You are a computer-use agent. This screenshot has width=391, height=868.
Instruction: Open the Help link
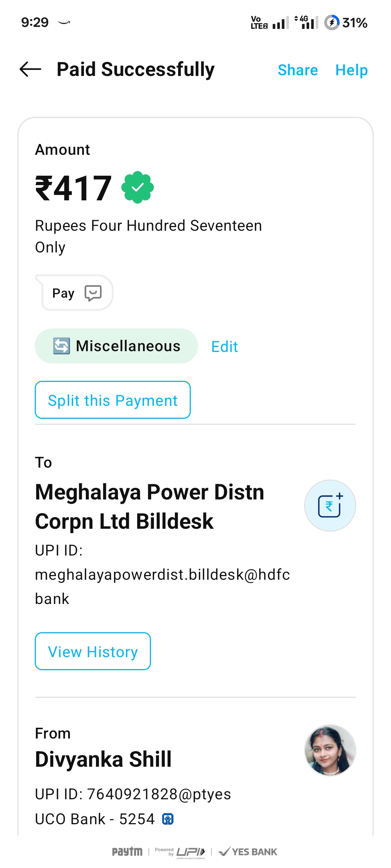351,70
